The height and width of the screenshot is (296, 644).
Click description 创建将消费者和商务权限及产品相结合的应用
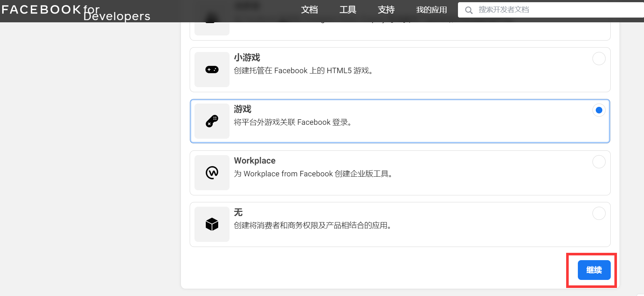coord(313,225)
